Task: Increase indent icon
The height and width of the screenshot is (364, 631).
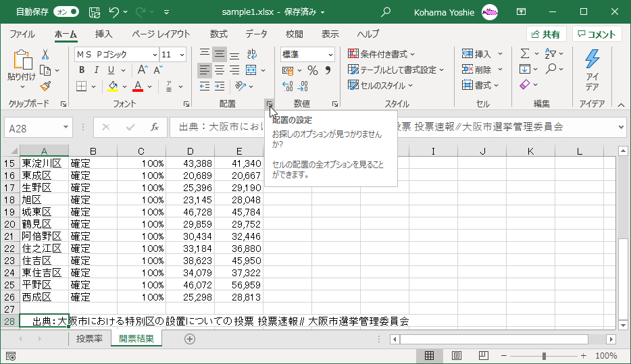Action: tap(220, 86)
